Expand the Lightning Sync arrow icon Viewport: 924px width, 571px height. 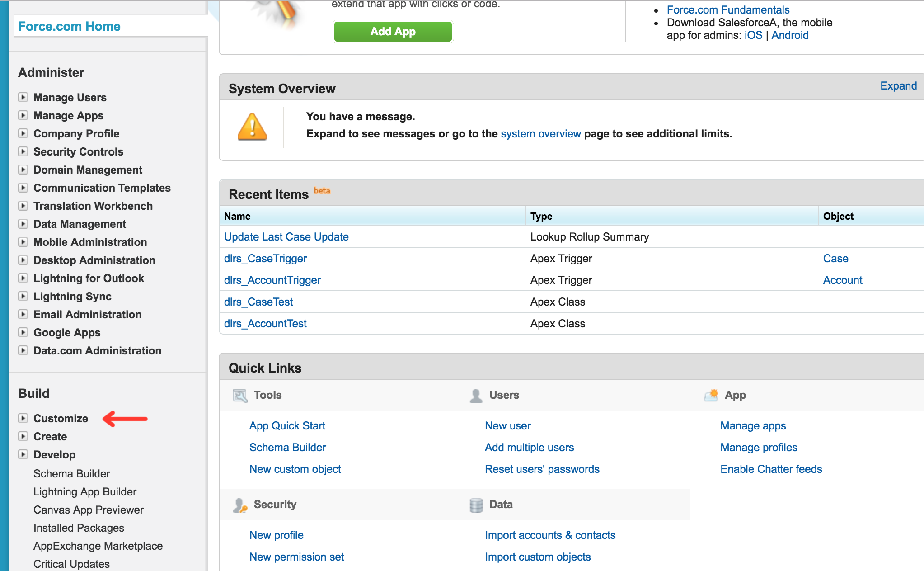(x=23, y=296)
